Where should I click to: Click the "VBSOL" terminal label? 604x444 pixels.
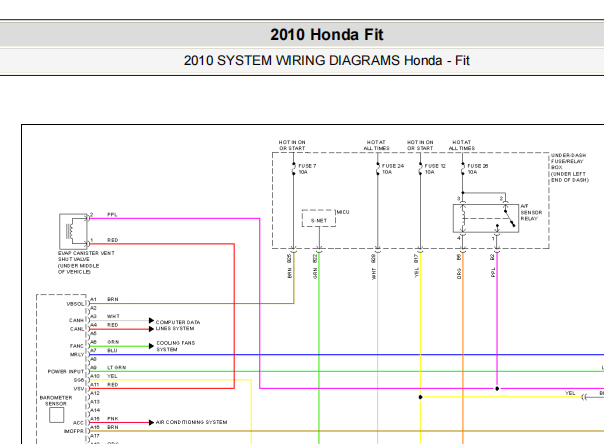(75, 304)
